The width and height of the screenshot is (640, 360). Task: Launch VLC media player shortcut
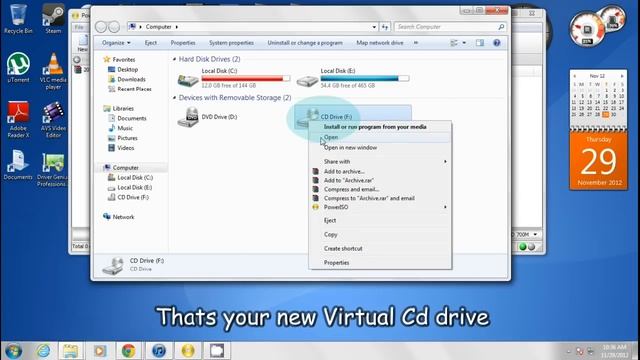click(x=53, y=71)
